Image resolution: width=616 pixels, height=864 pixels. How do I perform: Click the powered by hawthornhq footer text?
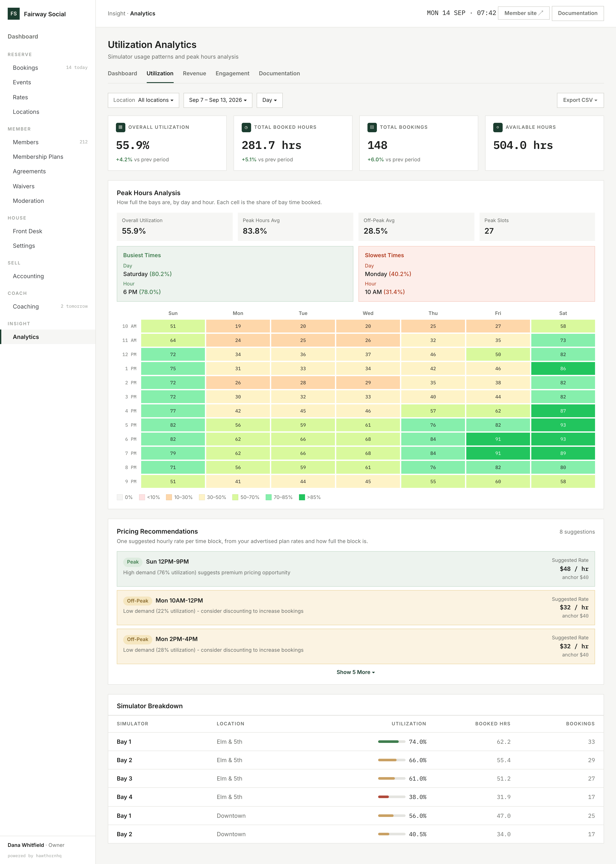point(34,856)
